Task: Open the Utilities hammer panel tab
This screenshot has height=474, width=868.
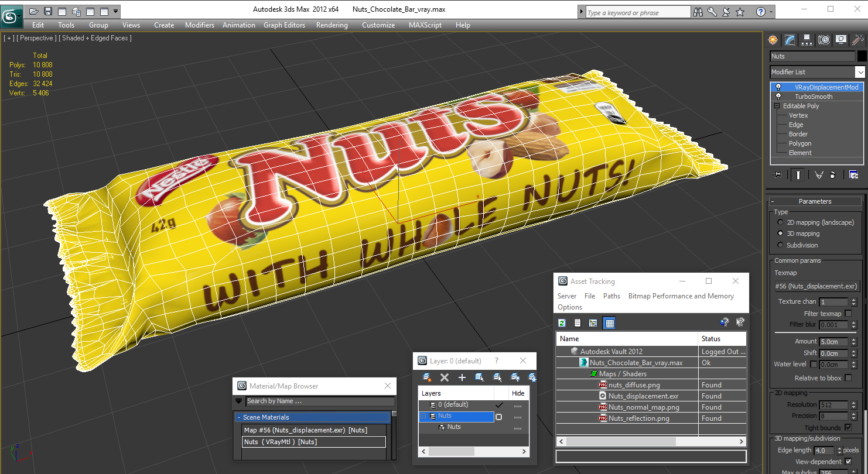Action: 858,40
